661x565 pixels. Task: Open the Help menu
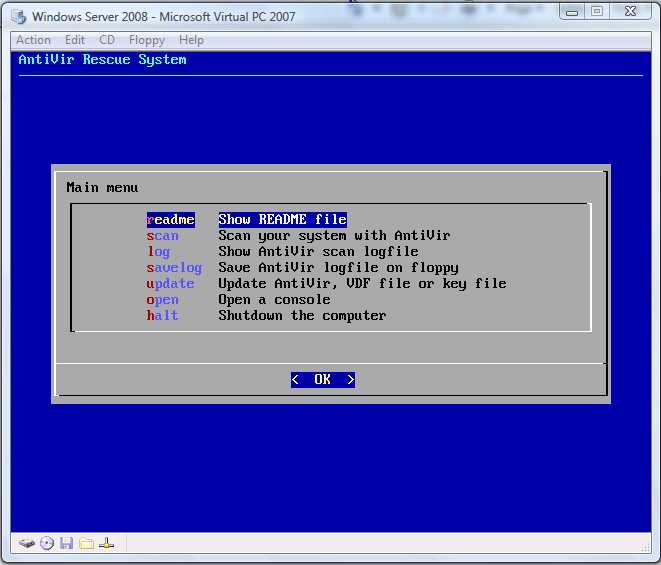point(191,40)
